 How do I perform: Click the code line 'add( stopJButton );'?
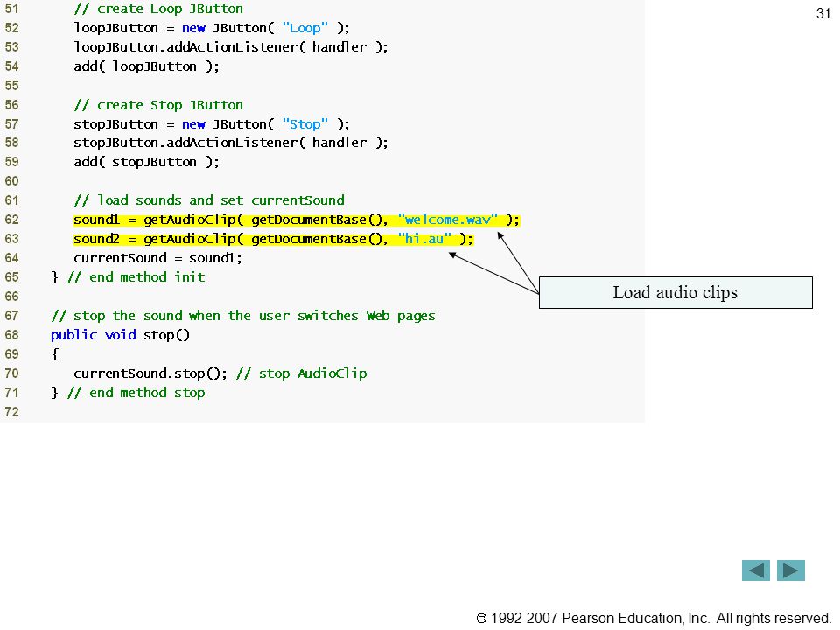[x=146, y=162]
